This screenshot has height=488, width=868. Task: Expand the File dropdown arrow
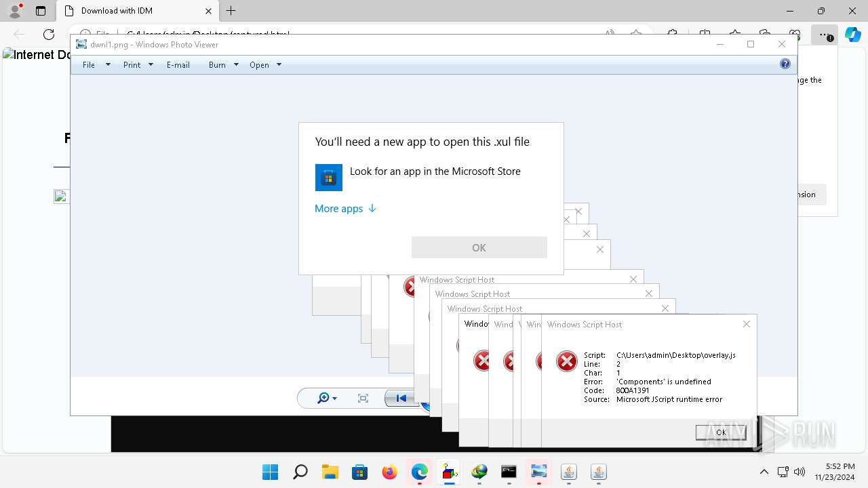[108, 65]
